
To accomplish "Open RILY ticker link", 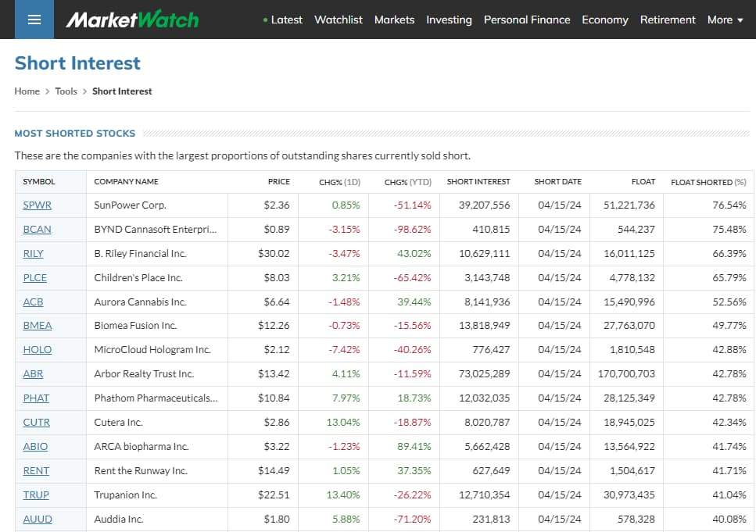I will point(34,253).
